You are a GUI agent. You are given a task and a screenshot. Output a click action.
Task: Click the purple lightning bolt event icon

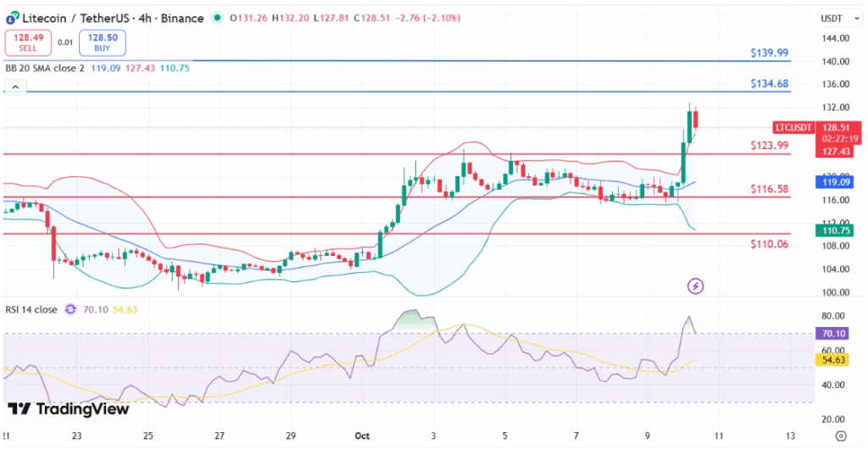point(696,286)
